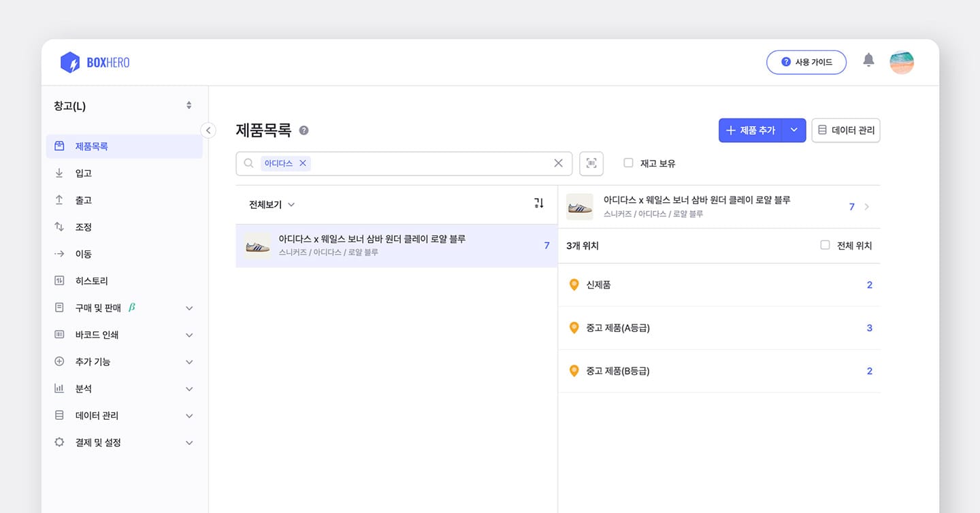Toggle the 재고 보유 checkbox
Image resolution: width=980 pixels, height=513 pixels.
pos(628,163)
